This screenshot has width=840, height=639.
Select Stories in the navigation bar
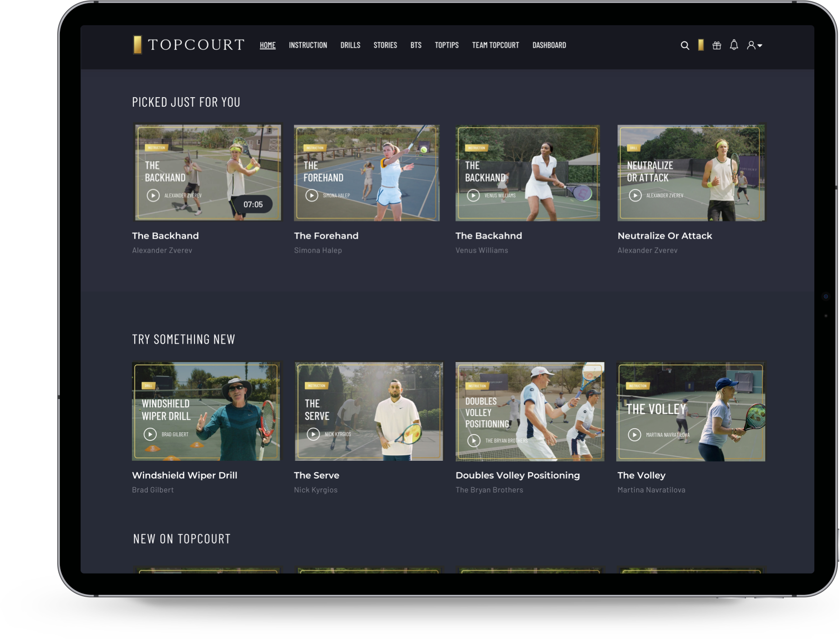pyautogui.click(x=385, y=45)
